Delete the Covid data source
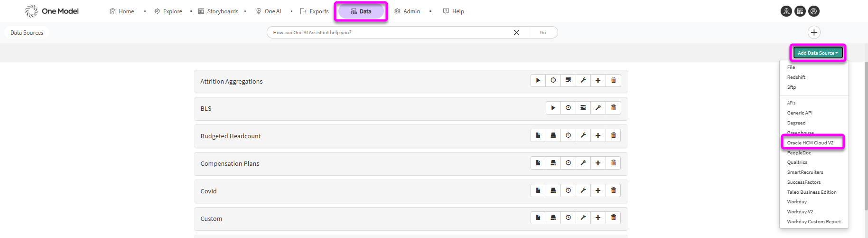Image resolution: width=868 pixels, height=238 pixels. pyautogui.click(x=613, y=190)
